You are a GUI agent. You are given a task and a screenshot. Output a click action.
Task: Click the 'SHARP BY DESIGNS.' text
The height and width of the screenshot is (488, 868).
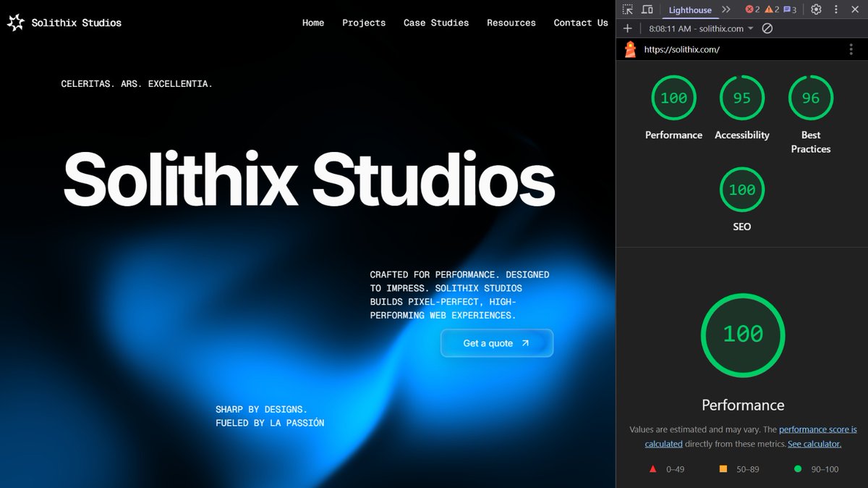261,409
